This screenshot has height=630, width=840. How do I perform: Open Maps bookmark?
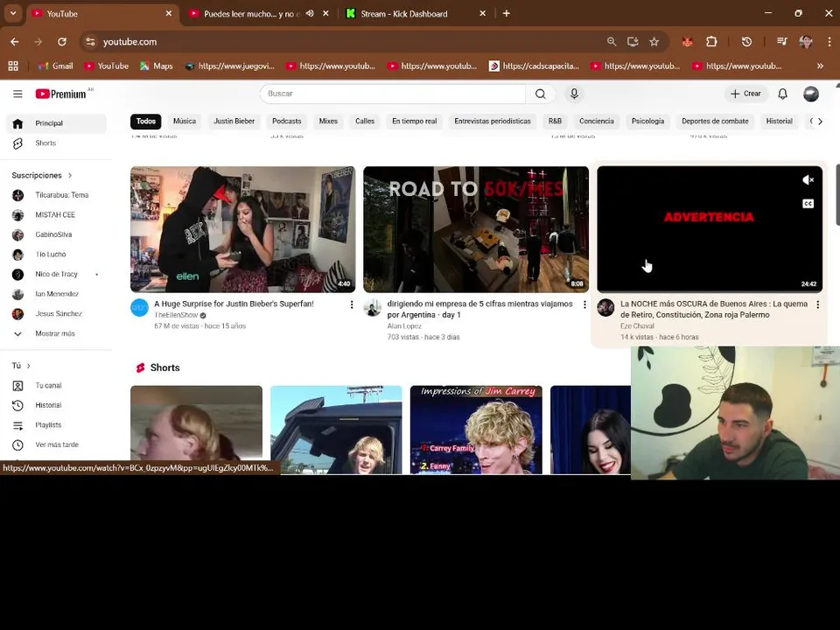coord(157,66)
